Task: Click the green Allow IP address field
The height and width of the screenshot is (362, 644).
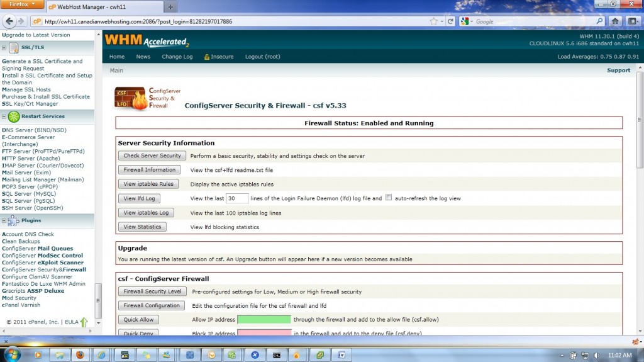Action: pyautogui.click(x=264, y=320)
